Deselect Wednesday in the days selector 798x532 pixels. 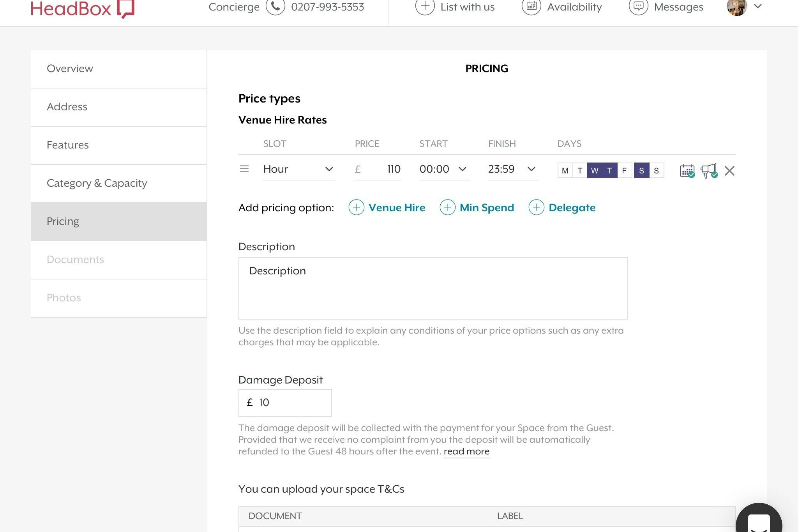tap(595, 171)
